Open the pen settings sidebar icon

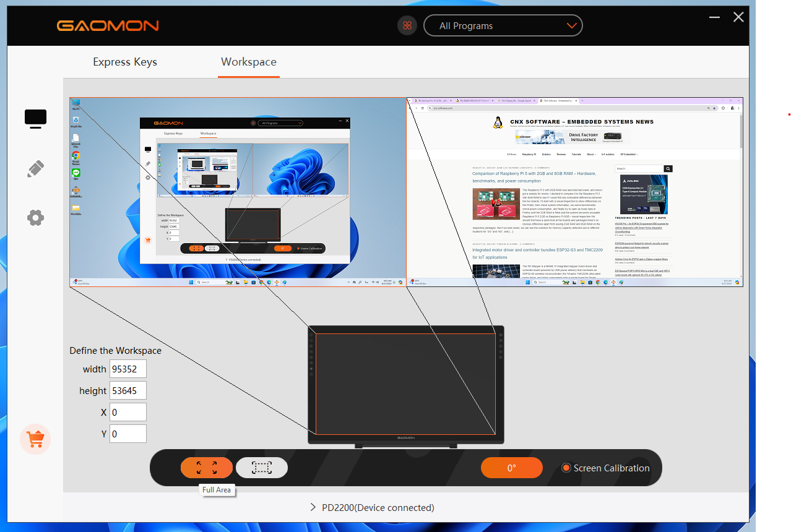click(35, 169)
